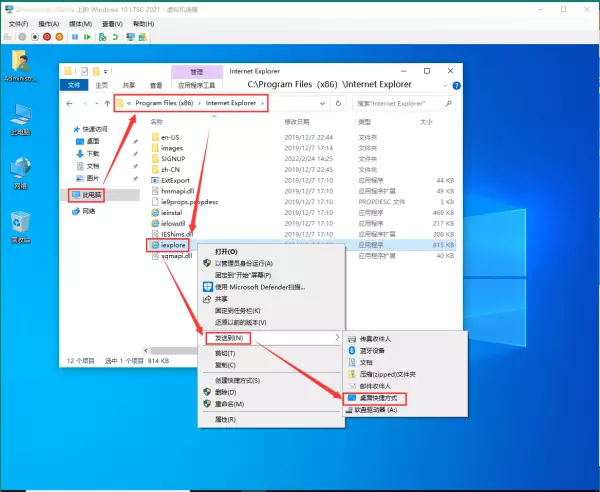Sort by the 修改日期 column header
600x492 pixels.
click(x=297, y=122)
